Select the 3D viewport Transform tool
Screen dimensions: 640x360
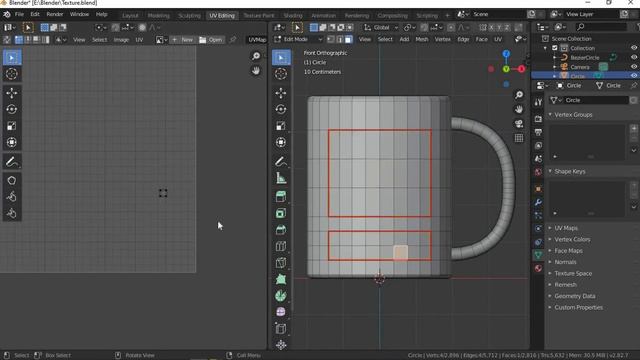(x=281, y=142)
